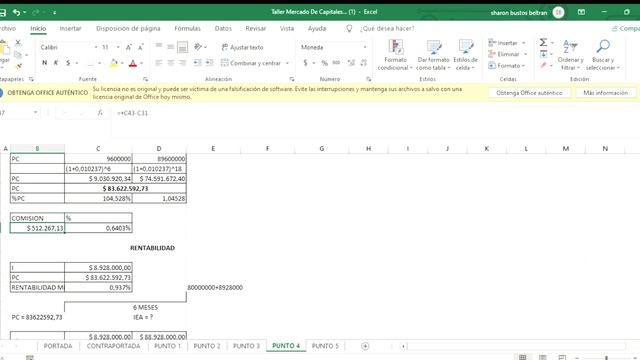
Task: Open Buscar y seleccionar menu
Action: click(603, 55)
